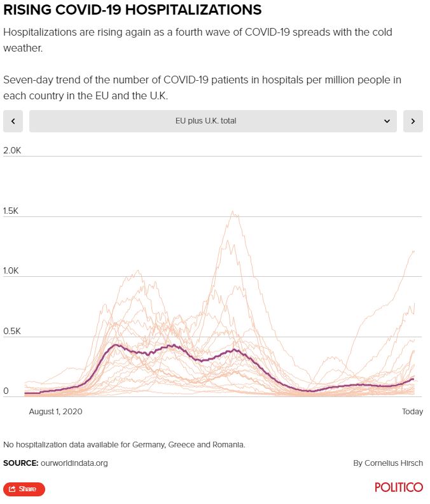Click the Rising COVID-19 Hospitalizations headline
Screen dimensions: 430x504
132,10
